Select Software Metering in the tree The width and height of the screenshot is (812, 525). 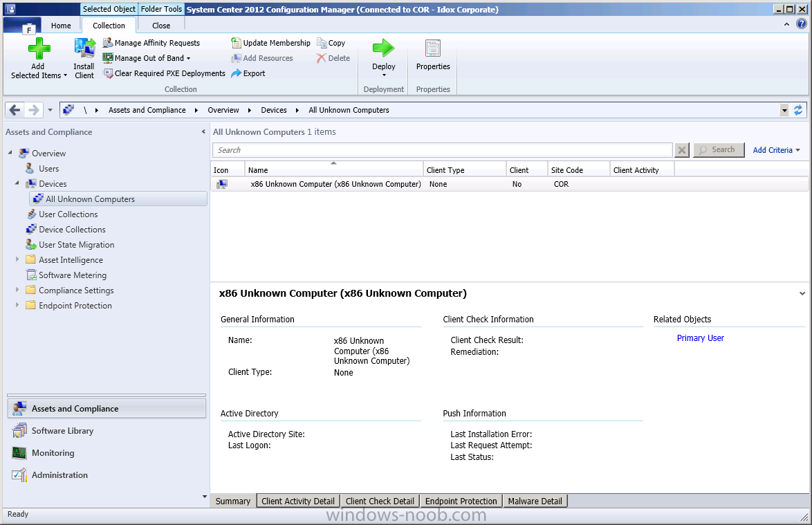73,275
